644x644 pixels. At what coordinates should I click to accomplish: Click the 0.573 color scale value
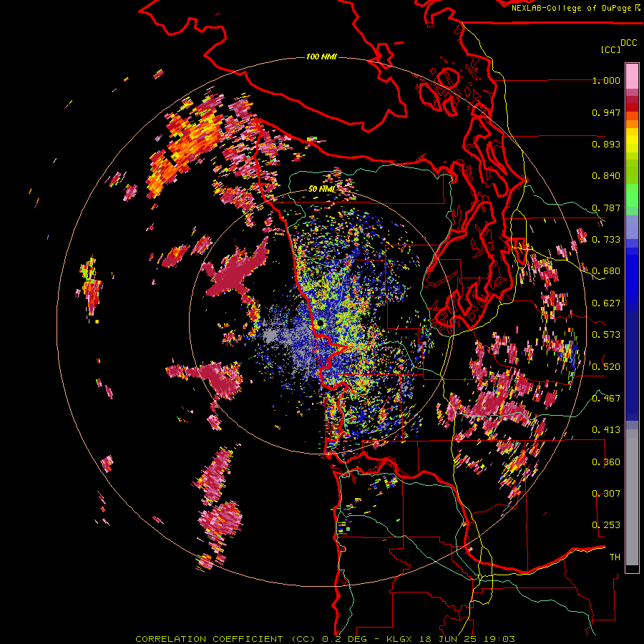(x=606, y=335)
